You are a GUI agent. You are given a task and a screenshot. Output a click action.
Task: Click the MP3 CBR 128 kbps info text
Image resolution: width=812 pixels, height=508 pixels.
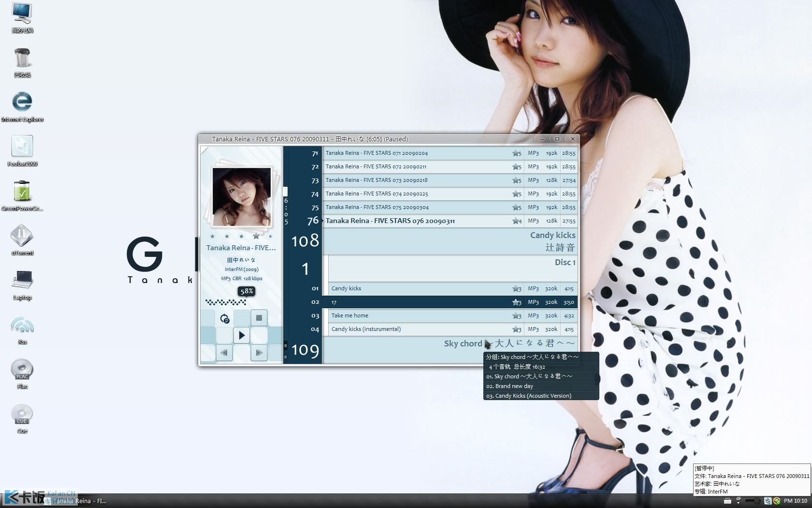[x=241, y=279]
